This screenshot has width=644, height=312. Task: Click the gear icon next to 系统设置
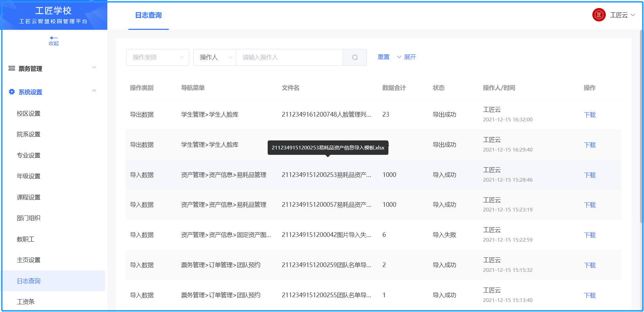pos(11,92)
